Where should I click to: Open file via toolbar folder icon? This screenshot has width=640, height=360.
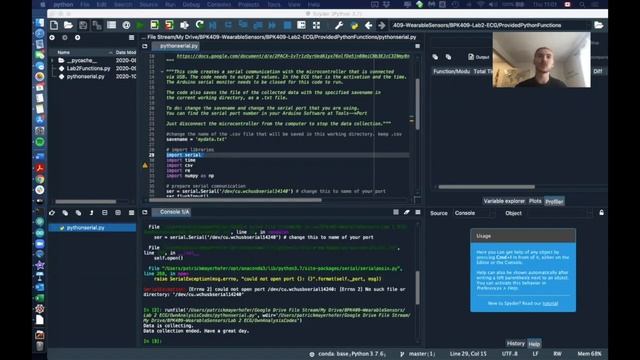[x=69, y=25]
